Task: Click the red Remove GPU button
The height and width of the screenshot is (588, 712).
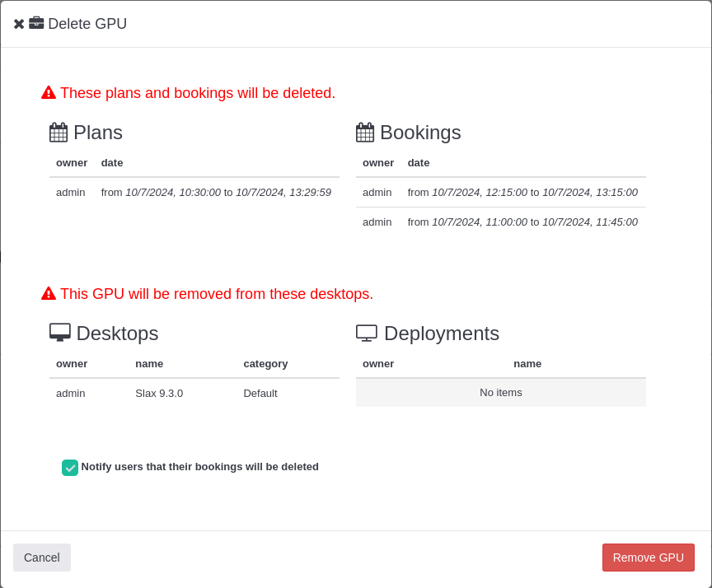Action: pos(648,558)
